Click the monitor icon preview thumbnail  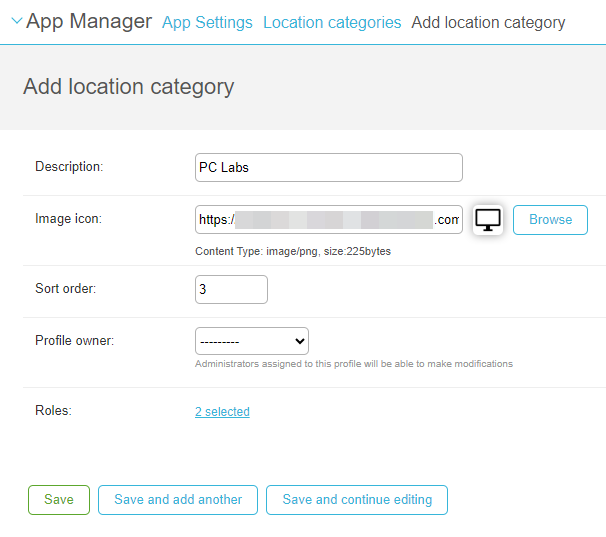tap(488, 220)
